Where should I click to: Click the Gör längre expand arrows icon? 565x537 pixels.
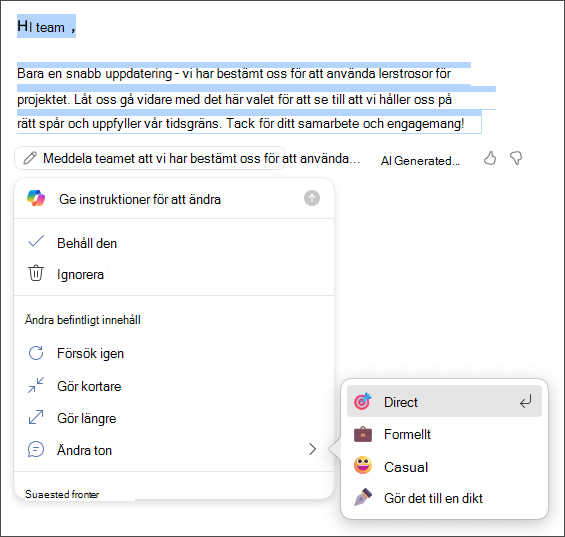tap(36, 417)
